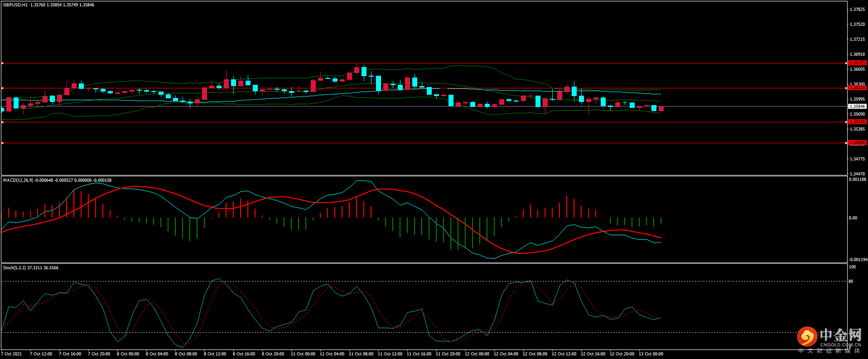The height and width of the screenshot is (359, 868).
Task: Click the 7 Oct 2021 date label
Action: coord(11,354)
